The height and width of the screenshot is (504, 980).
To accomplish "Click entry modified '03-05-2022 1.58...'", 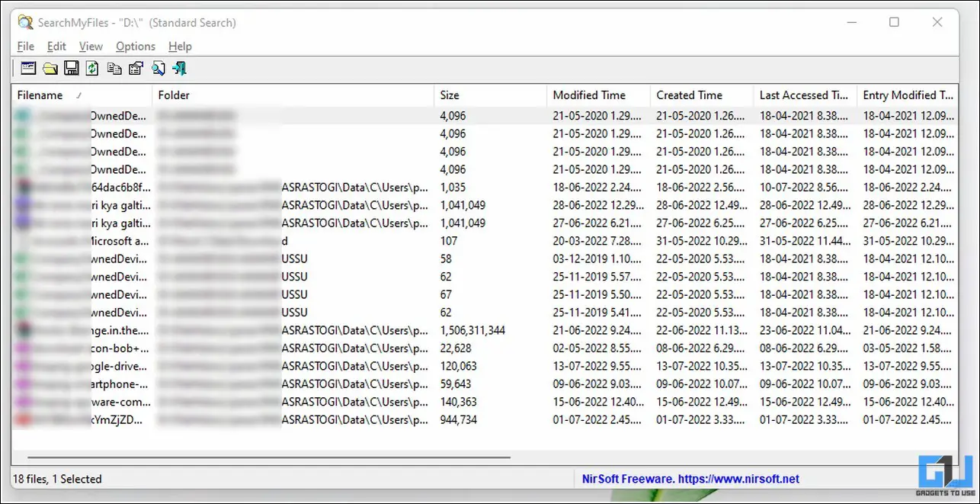I will coord(908,348).
